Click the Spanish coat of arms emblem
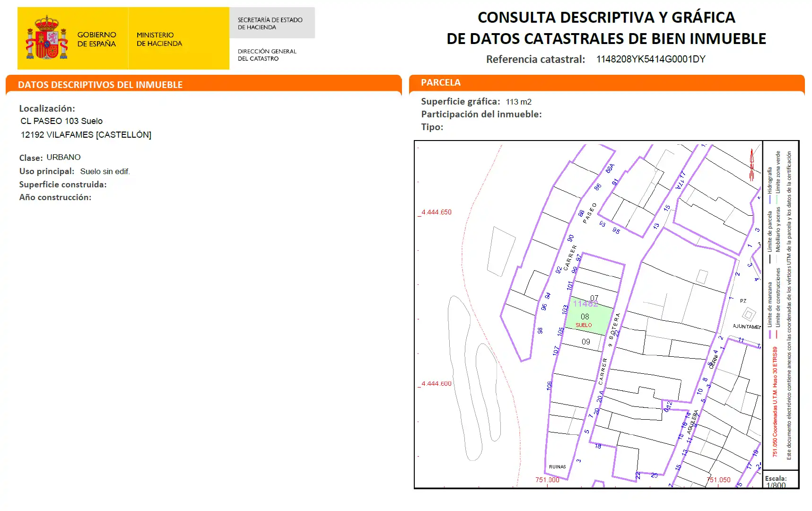The height and width of the screenshot is (511, 812). 46,38
